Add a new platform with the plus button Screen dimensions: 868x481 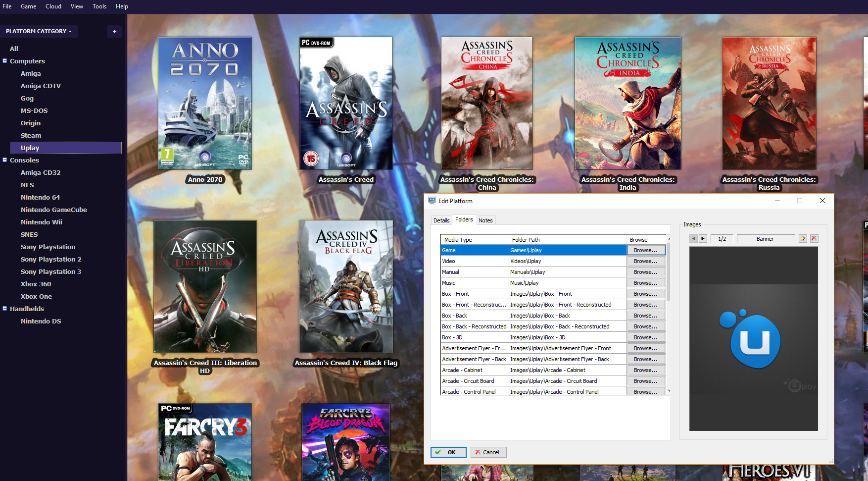point(114,31)
